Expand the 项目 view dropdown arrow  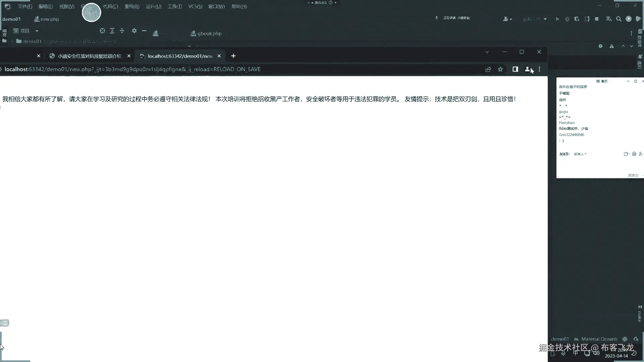(x=37, y=31)
